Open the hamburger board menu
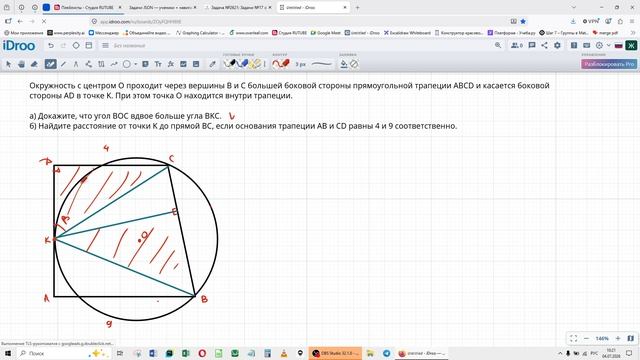Image resolution: width=640 pixels, height=360 pixels. [x=105, y=45]
